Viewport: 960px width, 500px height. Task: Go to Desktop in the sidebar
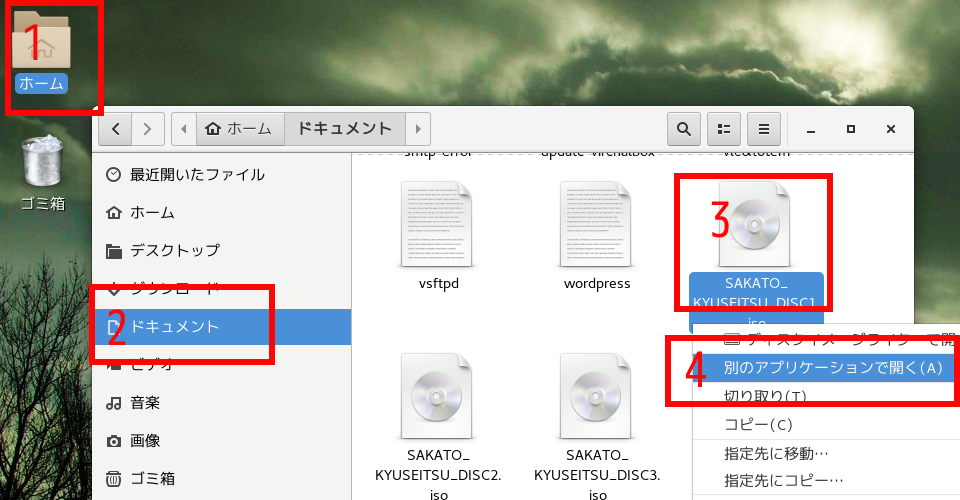[x=174, y=250]
